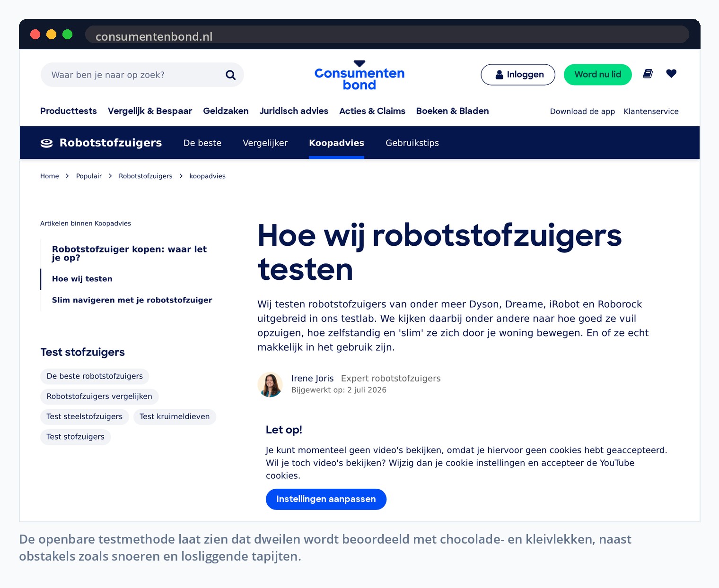Go to Populair breadcrumb

tap(89, 176)
